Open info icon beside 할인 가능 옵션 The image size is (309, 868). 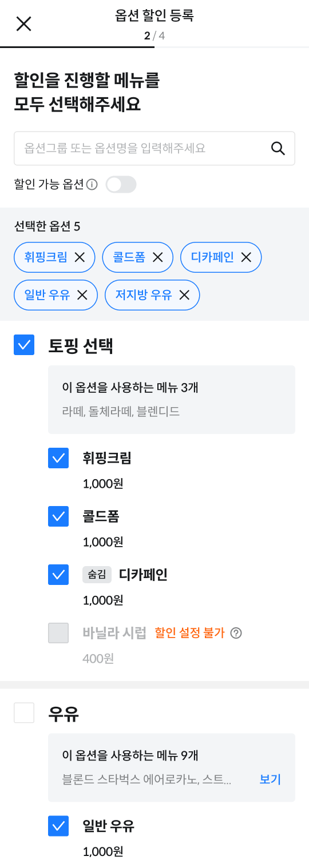coord(92,184)
